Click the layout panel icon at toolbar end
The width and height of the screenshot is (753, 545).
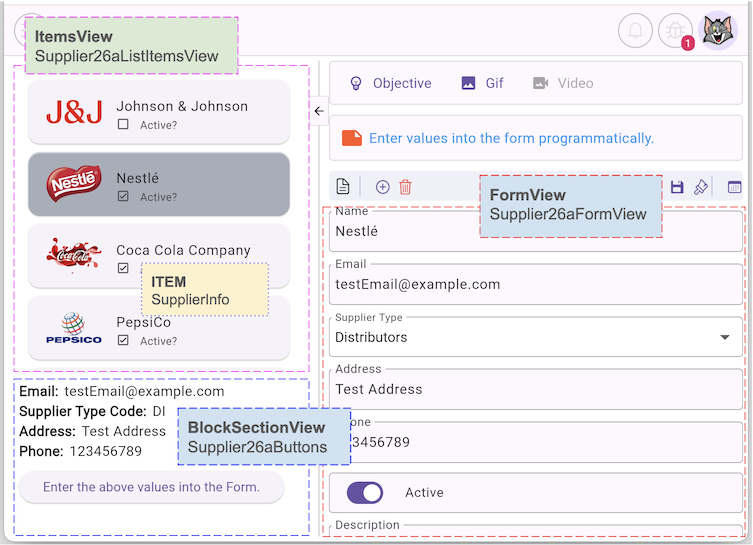click(734, 187)
